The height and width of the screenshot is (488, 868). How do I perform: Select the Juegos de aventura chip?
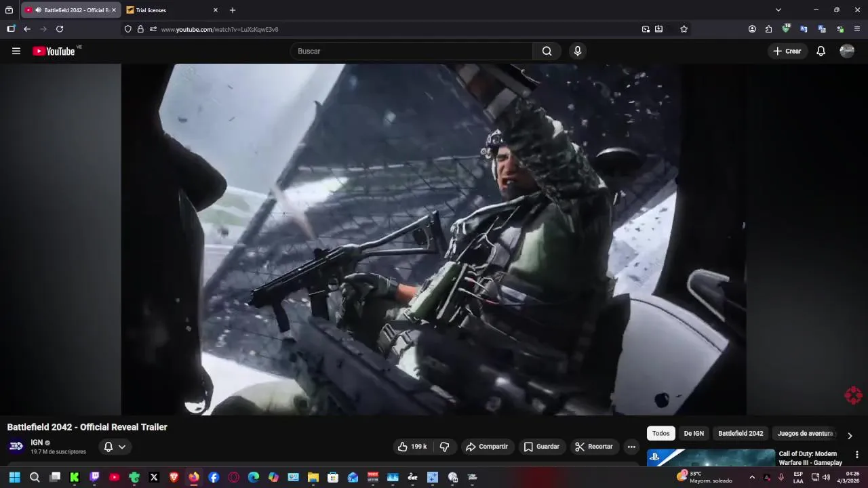[805, 433]
